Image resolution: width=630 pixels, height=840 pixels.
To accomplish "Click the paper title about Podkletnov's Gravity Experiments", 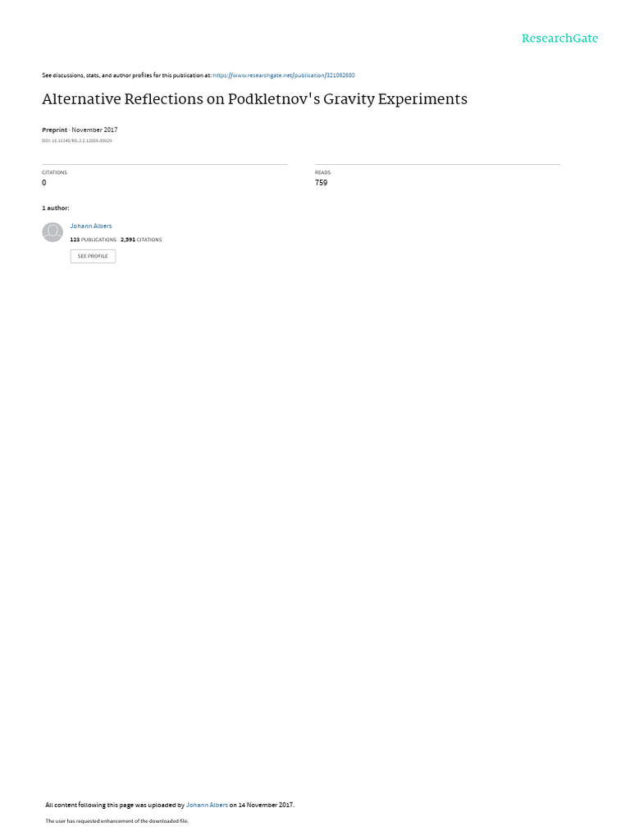I will pos(254,99).
